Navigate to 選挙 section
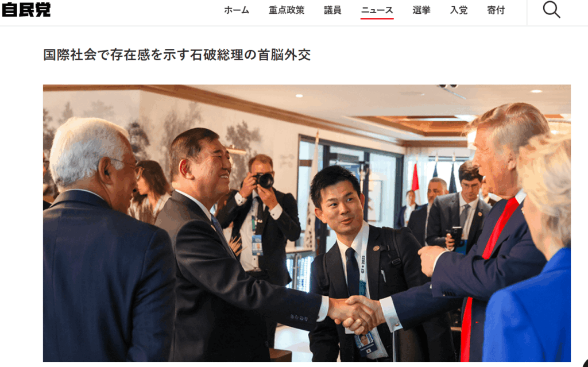588x367 pixels. [421, 10]
